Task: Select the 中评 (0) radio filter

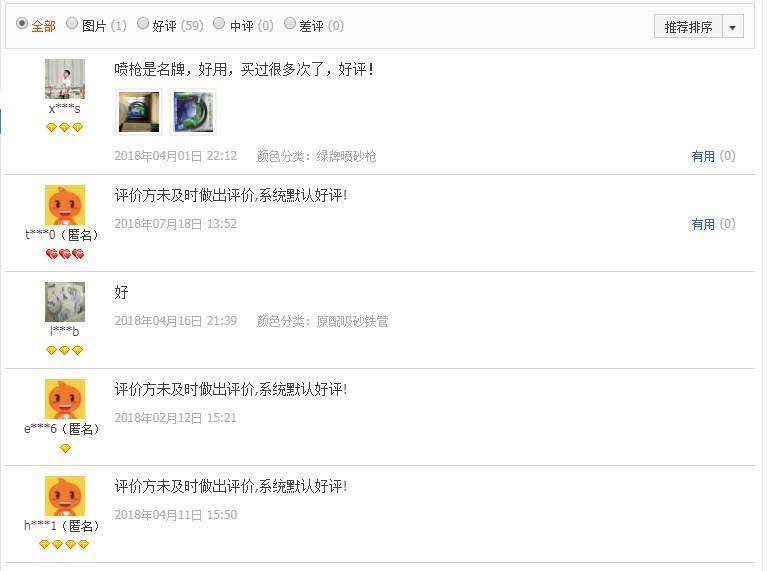Action: pos(219,24)
